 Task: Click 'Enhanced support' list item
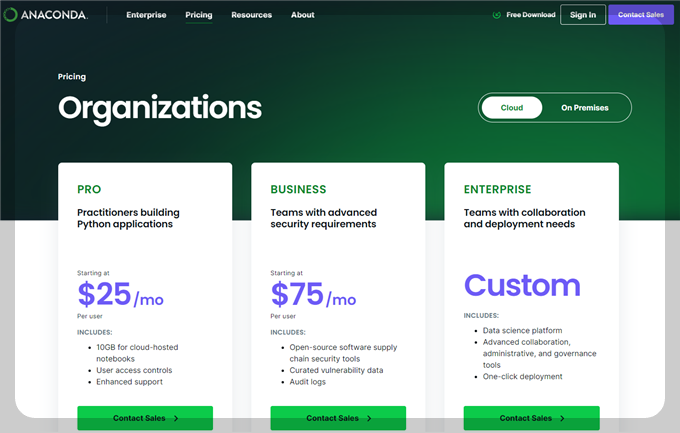(129, 382)
